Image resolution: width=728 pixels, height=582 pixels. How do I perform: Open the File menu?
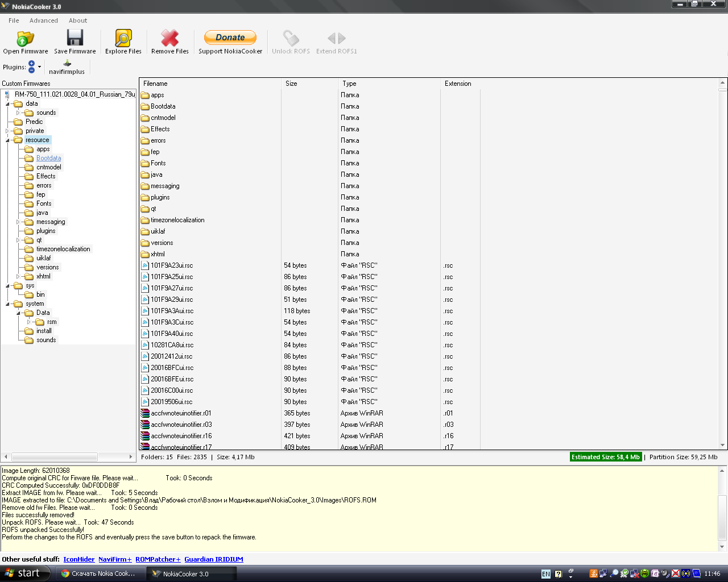[x=14, y=20]
